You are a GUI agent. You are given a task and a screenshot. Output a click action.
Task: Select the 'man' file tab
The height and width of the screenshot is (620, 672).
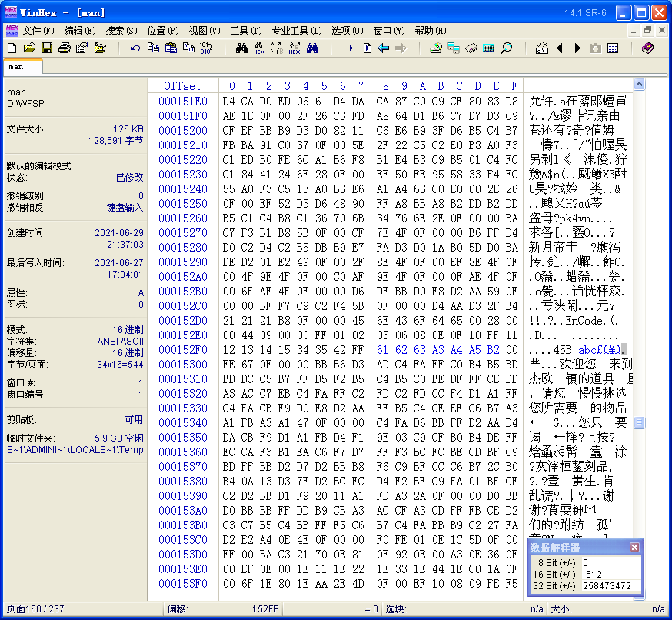point(17,67)
